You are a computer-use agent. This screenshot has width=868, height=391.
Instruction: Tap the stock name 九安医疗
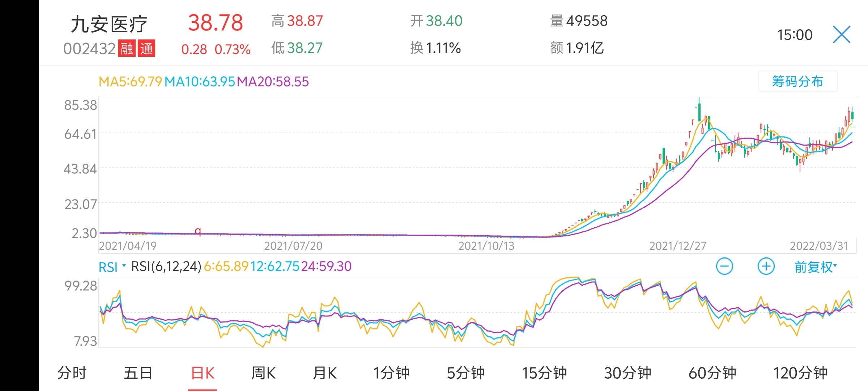109,24
